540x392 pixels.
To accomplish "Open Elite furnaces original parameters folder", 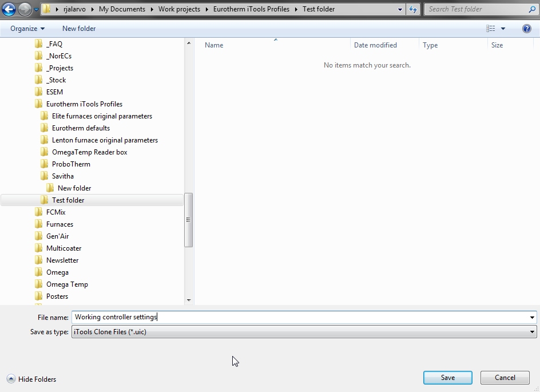I will 102,116.
